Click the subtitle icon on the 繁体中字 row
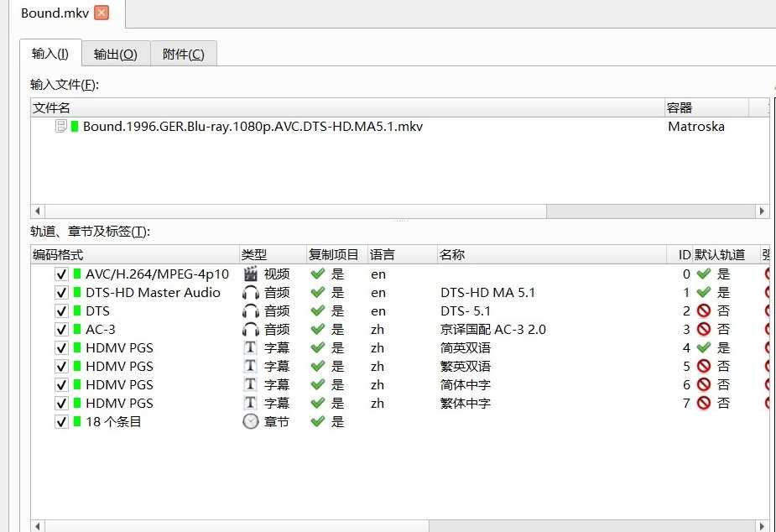The height and width of the screenshot is (532, 776). tap(250, 403)
